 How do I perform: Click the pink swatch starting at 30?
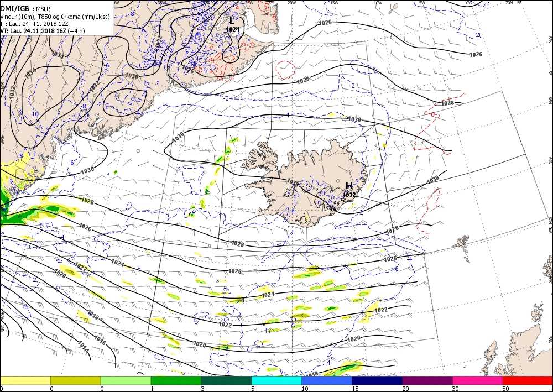pyautogui.click(x=478, y=380)
